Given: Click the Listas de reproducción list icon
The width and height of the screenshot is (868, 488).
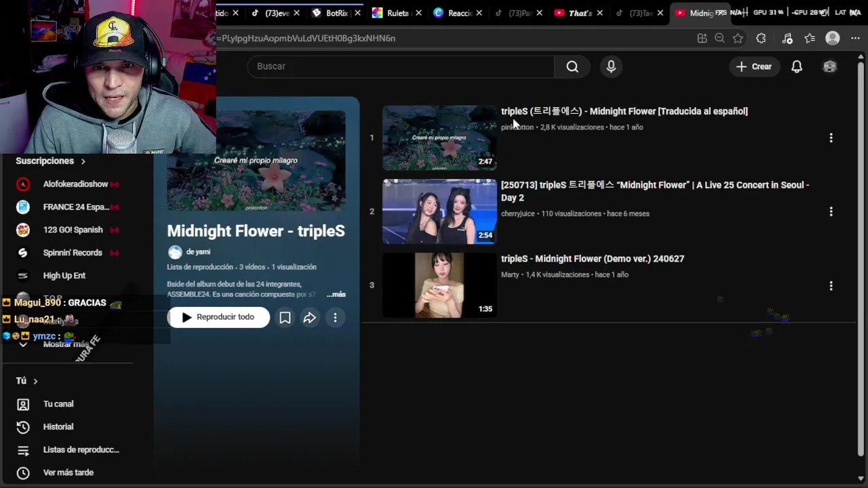Looking at the screenshot, I should [x=23, y=450].
